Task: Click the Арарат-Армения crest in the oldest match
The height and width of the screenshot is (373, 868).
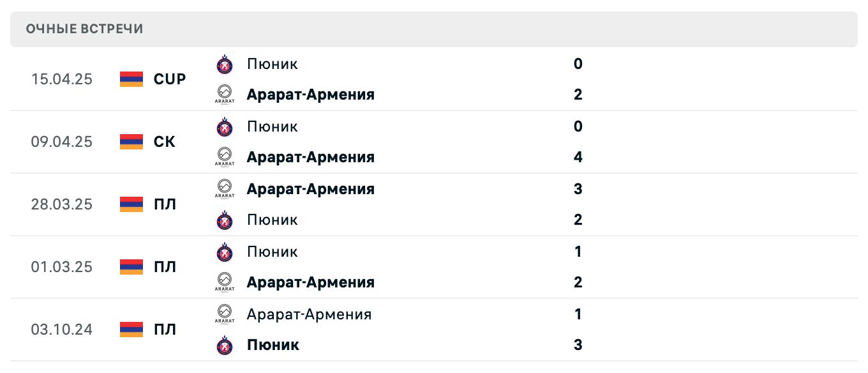Action: pos(225,314)
